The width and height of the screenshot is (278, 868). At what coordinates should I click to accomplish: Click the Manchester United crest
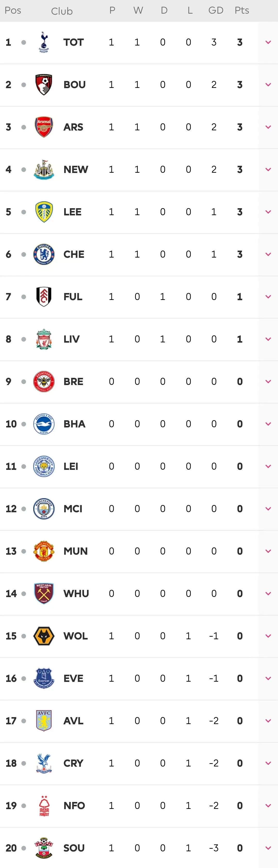[44, 551]
